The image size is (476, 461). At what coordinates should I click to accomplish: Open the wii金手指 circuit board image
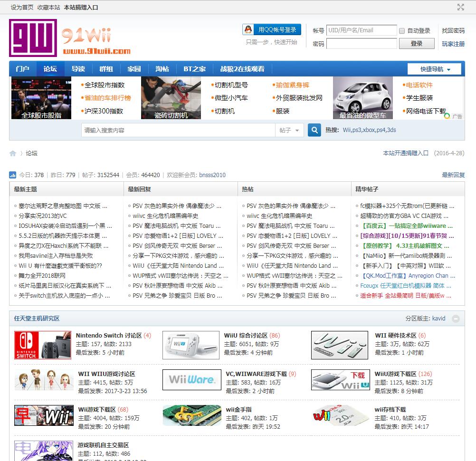click(192, 415)
